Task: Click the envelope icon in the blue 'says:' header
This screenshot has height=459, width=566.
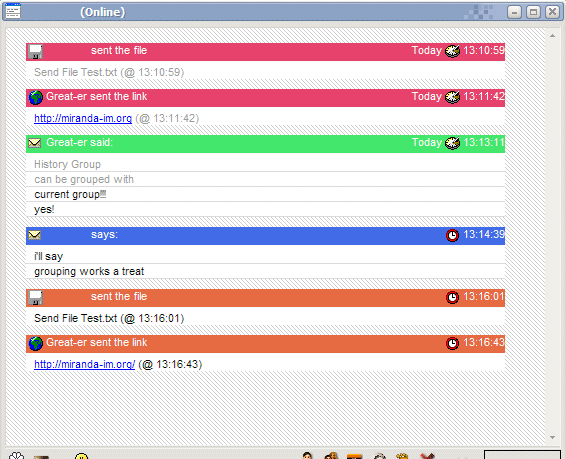Action: coord(35,235)
